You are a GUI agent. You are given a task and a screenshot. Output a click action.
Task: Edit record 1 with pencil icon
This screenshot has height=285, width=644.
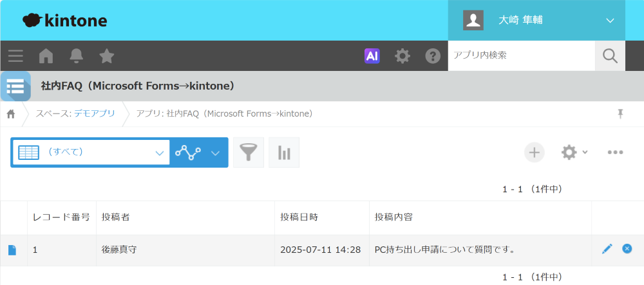(x=607, y=249)
